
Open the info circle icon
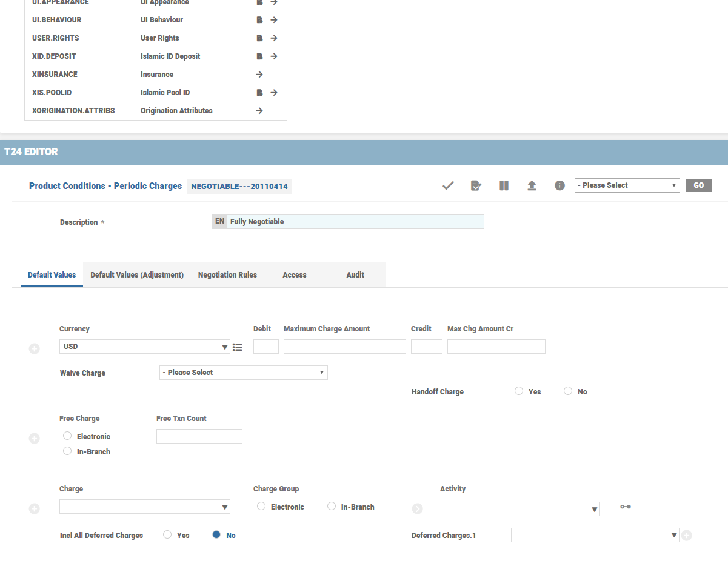click(559, 185)
